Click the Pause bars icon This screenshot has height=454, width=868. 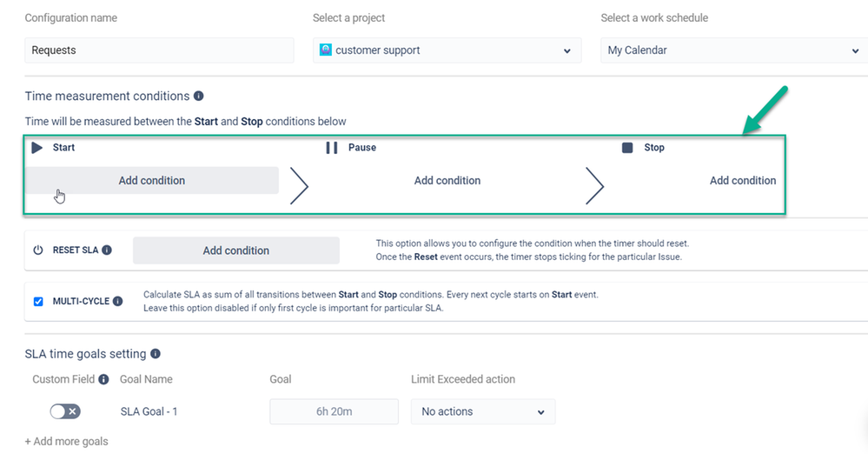[x=332, y=148]
